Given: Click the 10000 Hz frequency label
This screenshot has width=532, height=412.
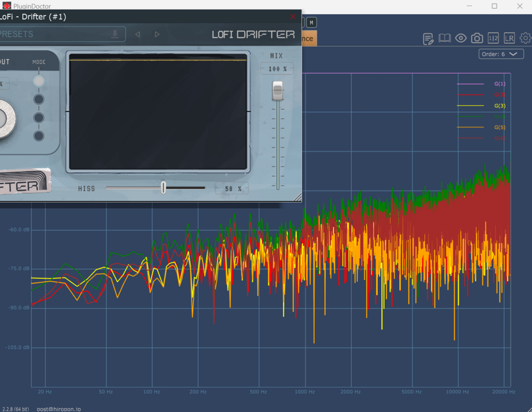Looking at the screenshot, I should [x=457, y=392].
